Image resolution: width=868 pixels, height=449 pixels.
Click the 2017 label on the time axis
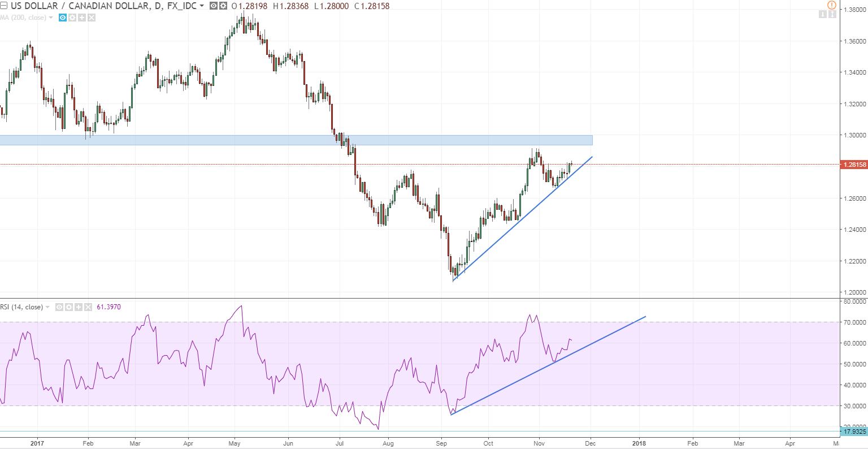tap(37, 443)
